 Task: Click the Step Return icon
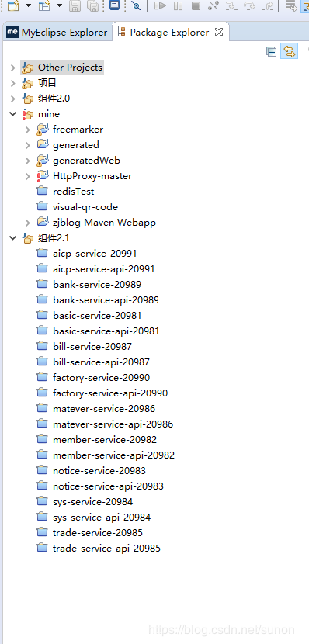pyautogui.click(x=268, y=5)
